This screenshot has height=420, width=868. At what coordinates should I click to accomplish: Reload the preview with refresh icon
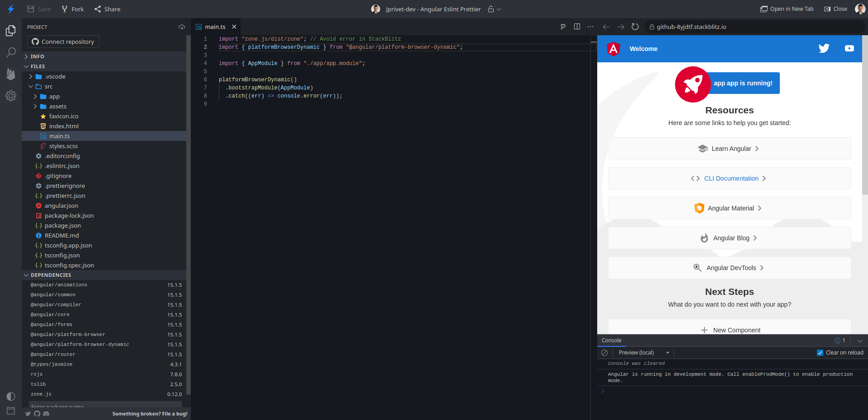pyautogui.click(x=635, y=27)
